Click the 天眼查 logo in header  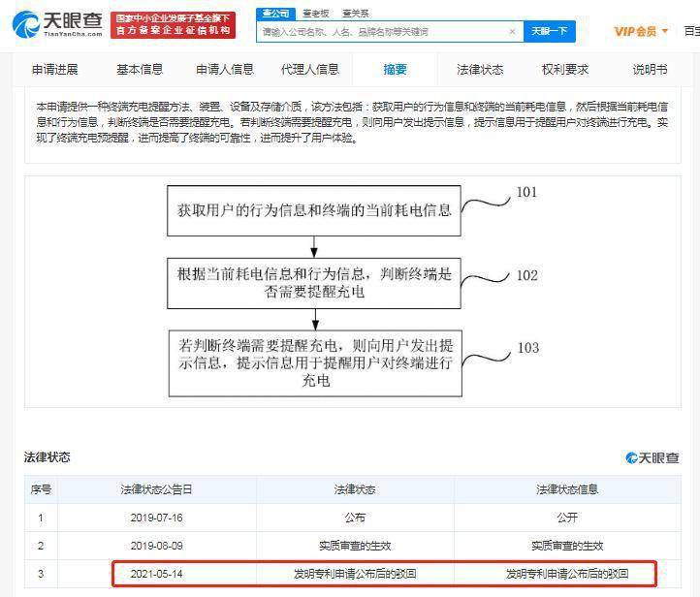[x=56, y=23]
